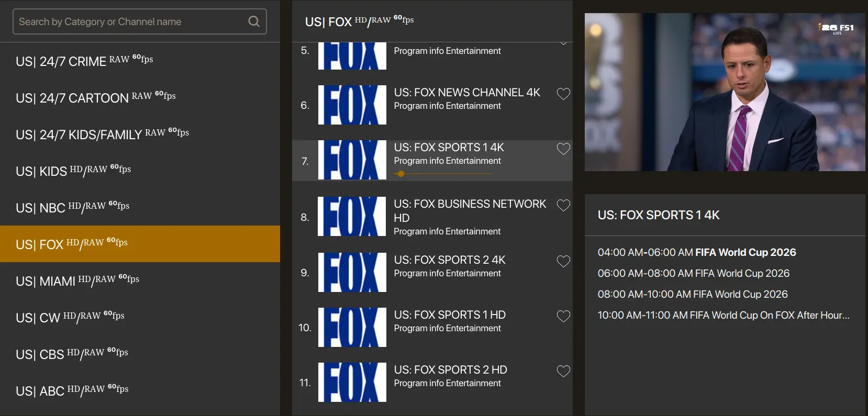Screen dimensions: 868x416
Task: Click FOX logo of FOX SPORTS 2 HD
Action: 352,382
